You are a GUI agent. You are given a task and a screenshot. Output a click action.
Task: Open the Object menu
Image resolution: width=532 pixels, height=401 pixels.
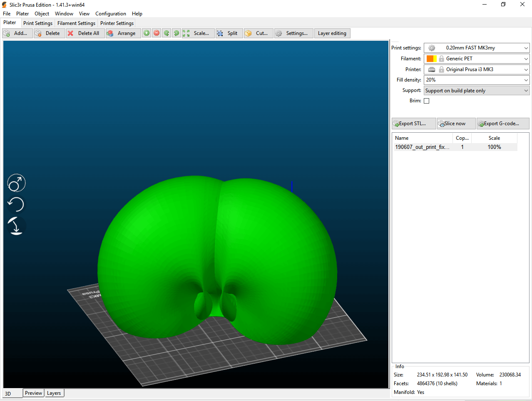pos(42,14)
